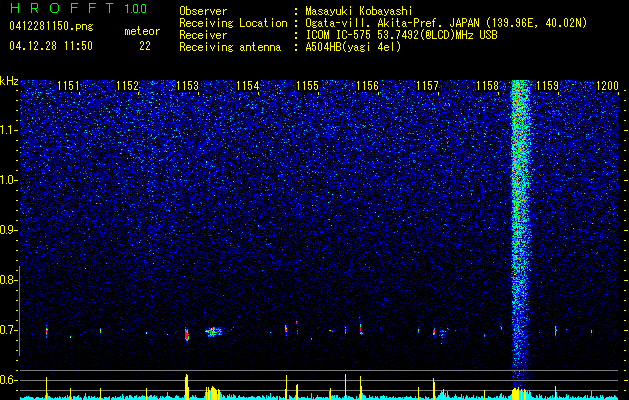629x400 pixels.
Task: Click the 'meteor' count label
Action: tap(142, 31)
